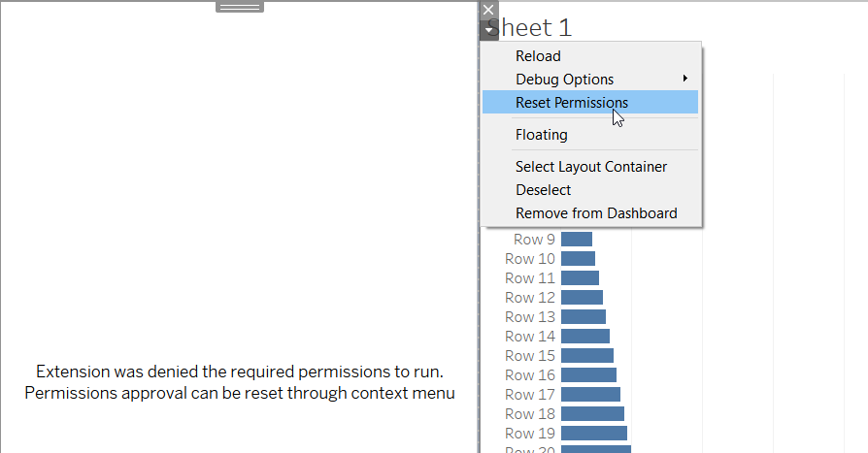
Task: Click the More Options caret below the X
Action: coord(488,30)
